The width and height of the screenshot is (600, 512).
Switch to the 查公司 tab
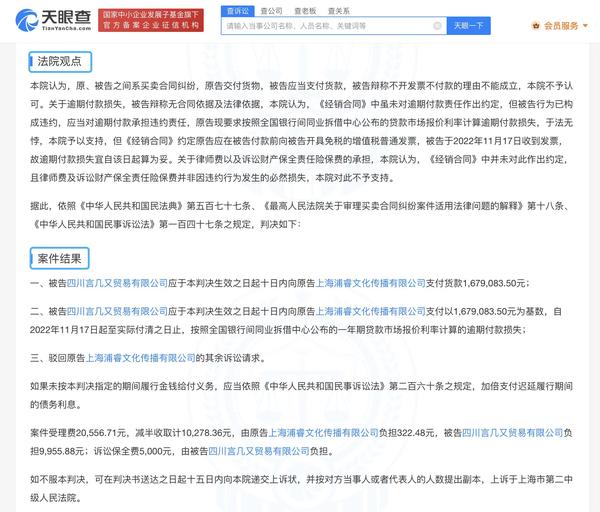pos(271,11)
